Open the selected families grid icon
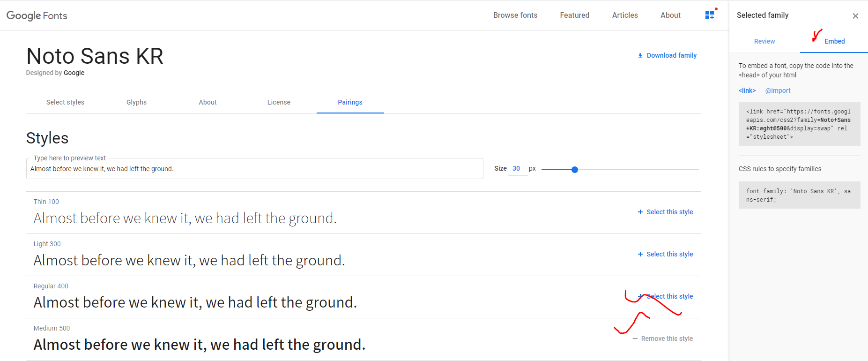The height and width of the screenshot is (361, 868). click(x=710, y=15)
